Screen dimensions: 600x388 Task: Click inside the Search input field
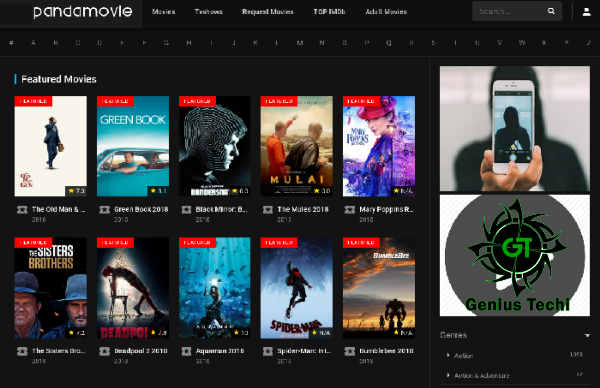point(511,11)
